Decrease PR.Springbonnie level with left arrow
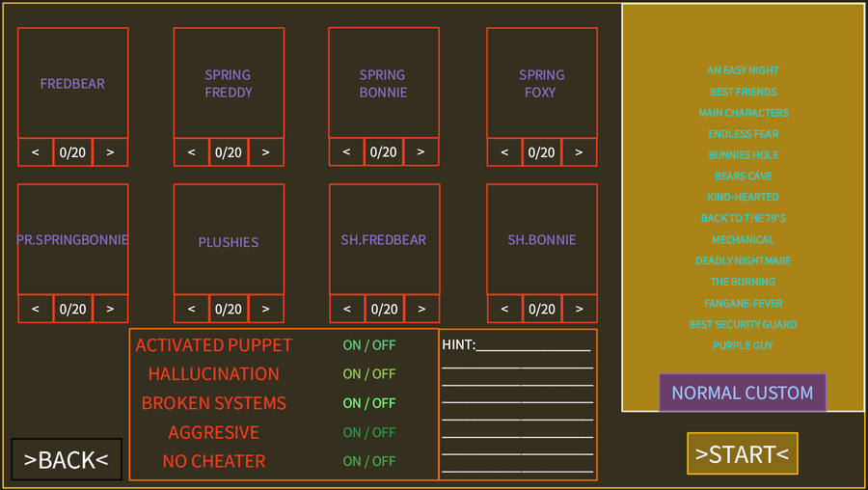 click(x=36, y=309)
